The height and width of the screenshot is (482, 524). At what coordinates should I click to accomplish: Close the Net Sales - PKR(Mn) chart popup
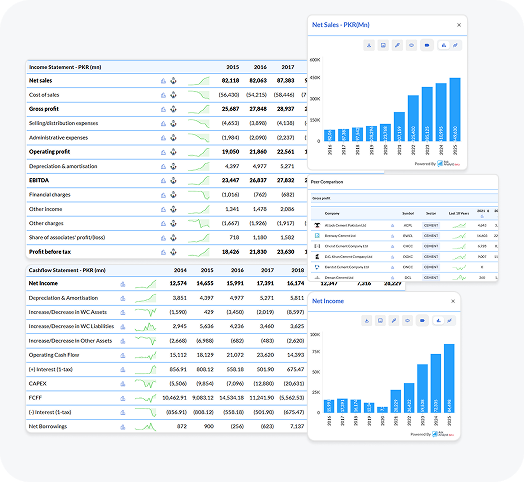click(x=459, y=25)
